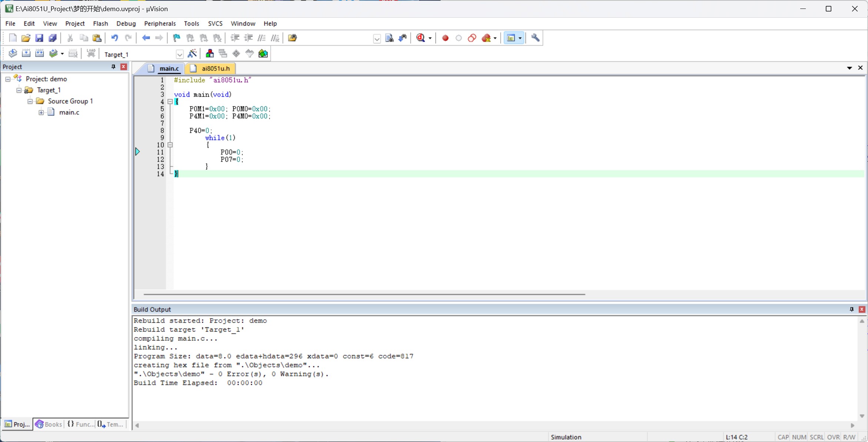Open the Flash menu
The width and height of the screenshot is (868, 442).
(100, 23)
